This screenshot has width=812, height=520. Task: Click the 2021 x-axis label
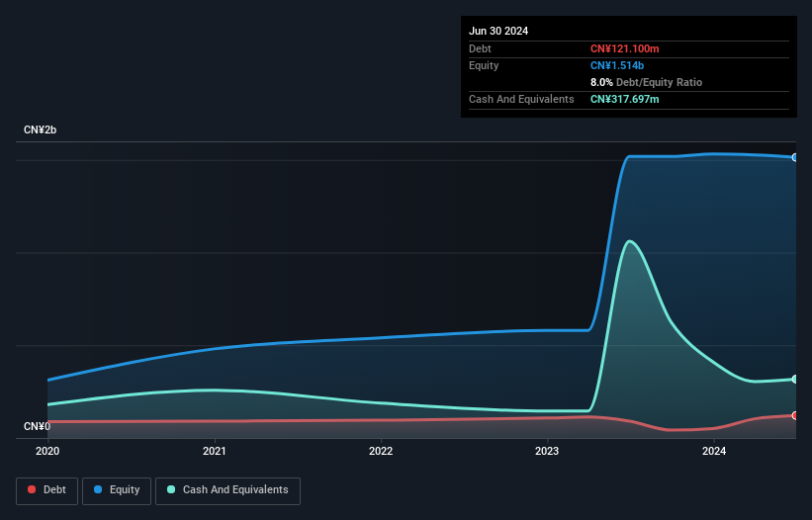tap(215, 451)
